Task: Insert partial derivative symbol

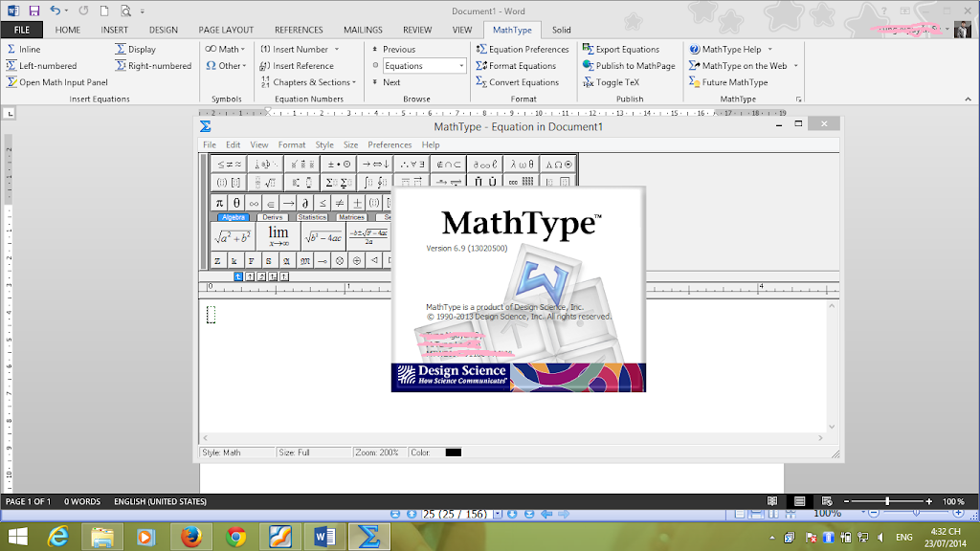Action: tap(305, 203)
